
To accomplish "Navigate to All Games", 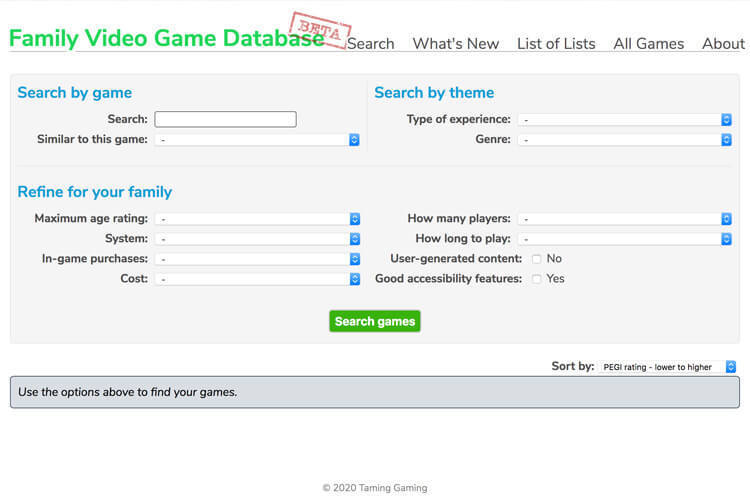I will (x=649, y=44).
